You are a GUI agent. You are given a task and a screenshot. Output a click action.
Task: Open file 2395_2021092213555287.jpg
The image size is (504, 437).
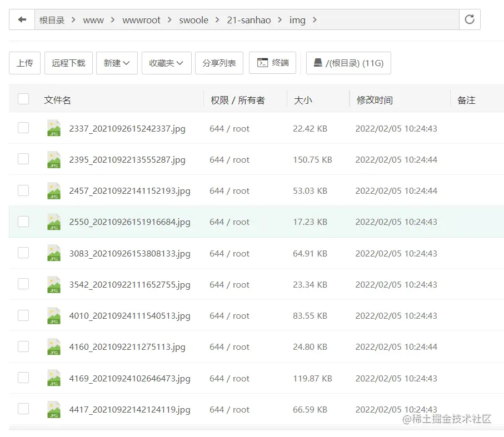point(127,160)
